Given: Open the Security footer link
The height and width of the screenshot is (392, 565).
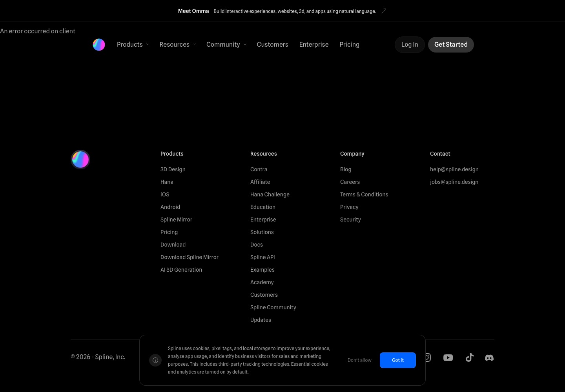Looking at the screenshot, I should (351, 220).
